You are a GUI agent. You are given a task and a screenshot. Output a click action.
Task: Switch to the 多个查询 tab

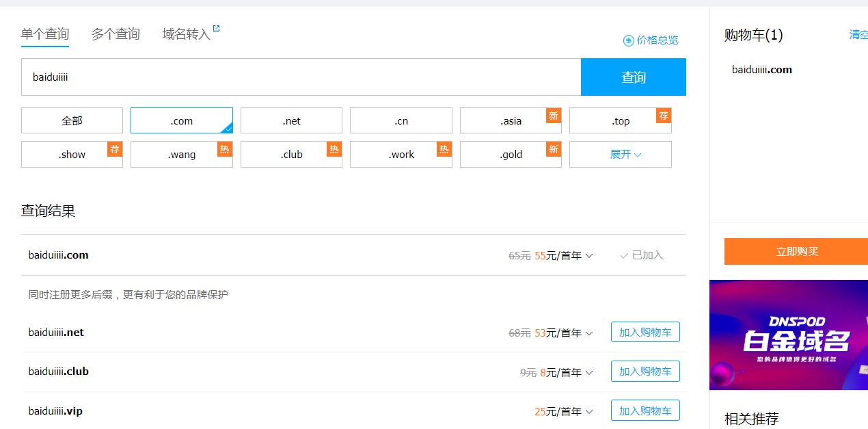[115, 34]
